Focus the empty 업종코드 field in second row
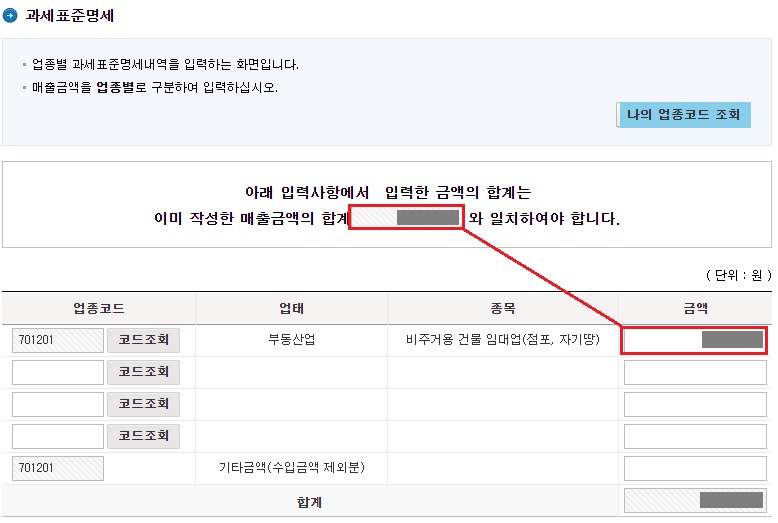 click(x=58, y=373)
